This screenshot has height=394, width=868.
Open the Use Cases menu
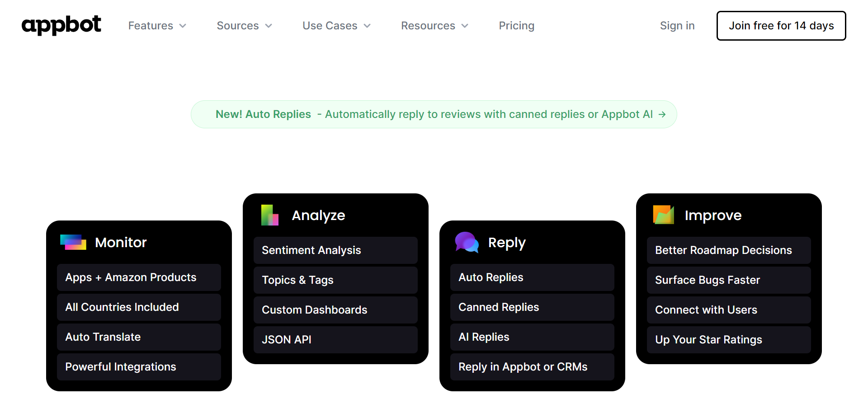(x=337, y=26)
